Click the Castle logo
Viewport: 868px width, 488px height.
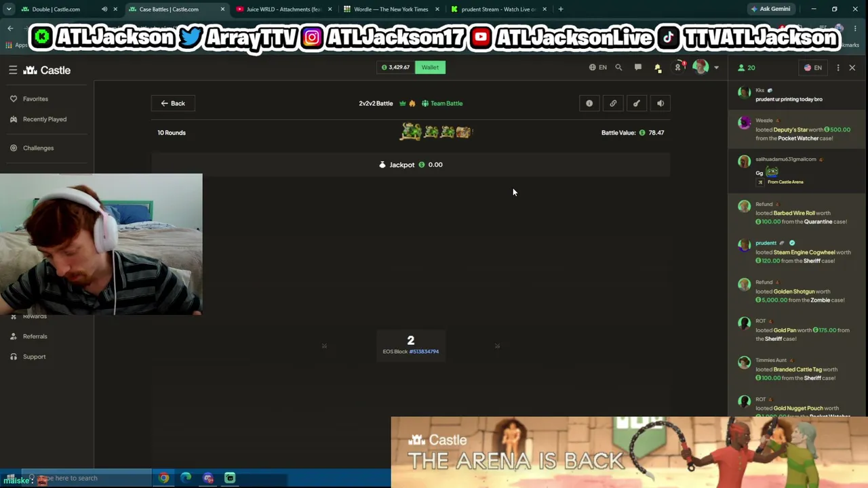point(47,70)
